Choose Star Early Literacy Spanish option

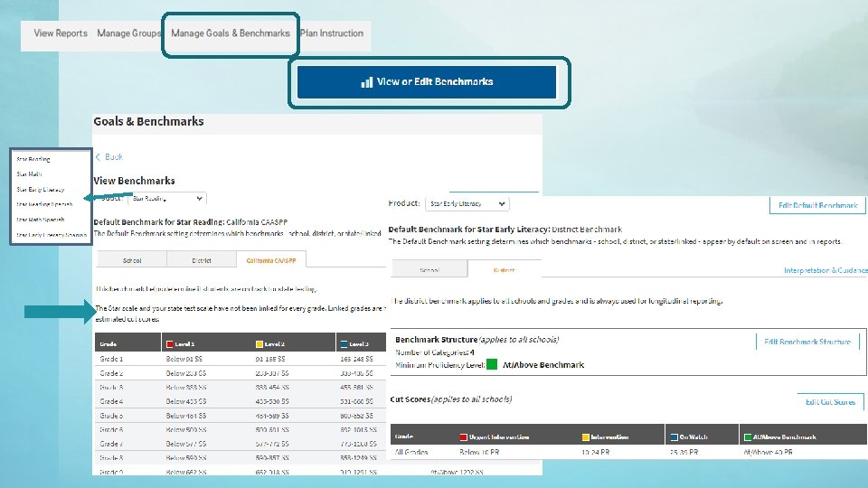[x=52, y=235]
